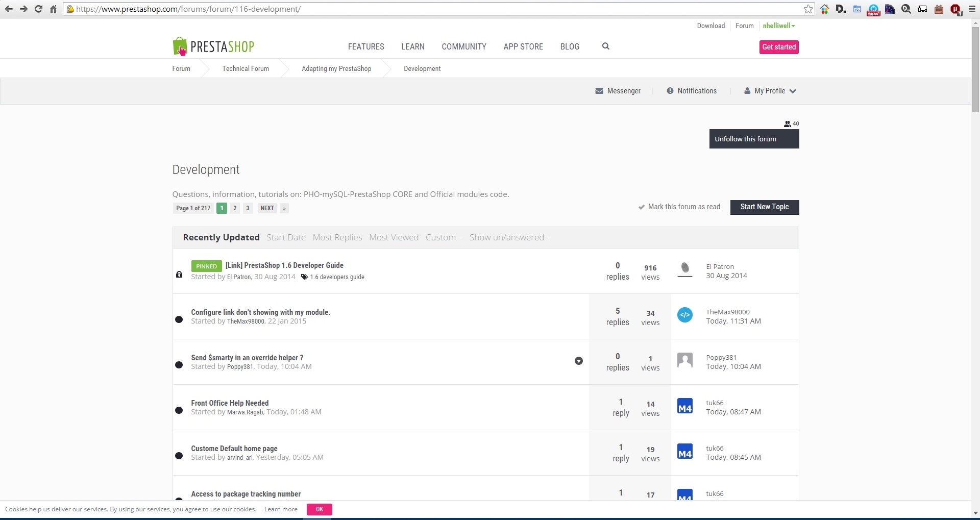Image resolution: width=980 pixels, height=520 pixels.
Task: Click the forum followers count icon
Action: tap(788, 123)
